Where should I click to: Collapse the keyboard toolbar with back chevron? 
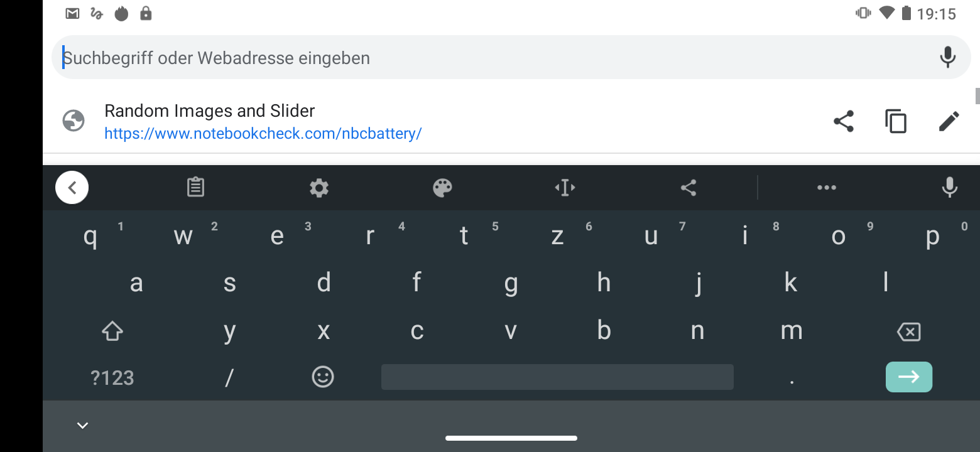72,187
